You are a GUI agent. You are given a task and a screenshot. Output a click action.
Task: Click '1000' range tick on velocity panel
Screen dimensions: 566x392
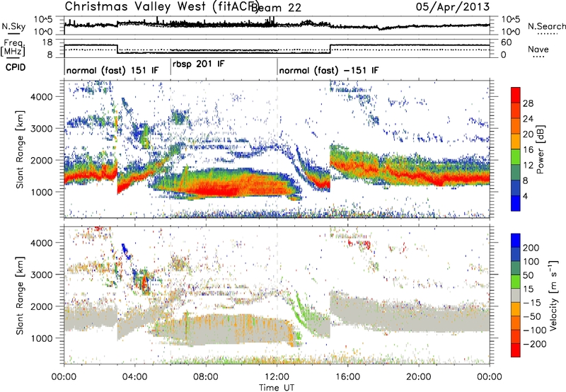41,338
